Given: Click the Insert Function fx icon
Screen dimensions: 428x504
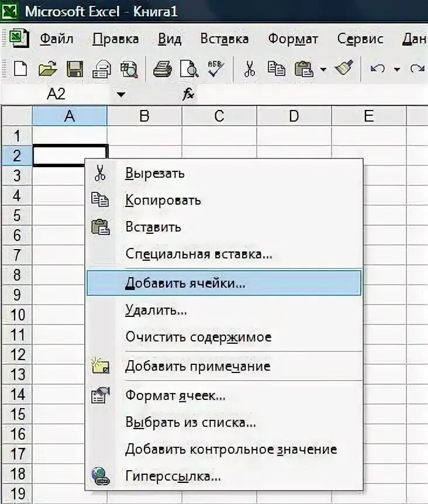Looking at the screenshot, I should tap(188, 95).
